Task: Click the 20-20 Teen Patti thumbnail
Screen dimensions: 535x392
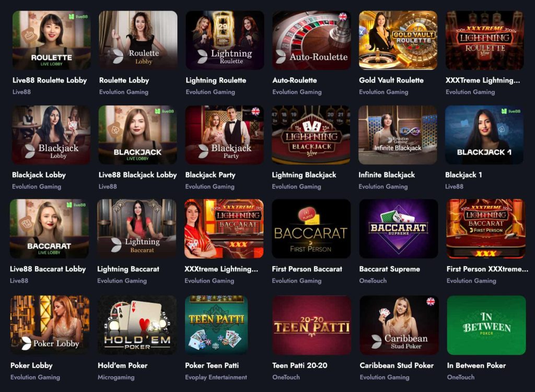Action: pyautogui.click(x=312, y=325)
